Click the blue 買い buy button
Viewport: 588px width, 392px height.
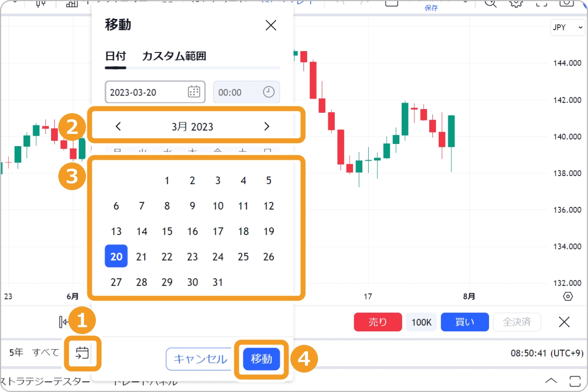tap(465, 322)
